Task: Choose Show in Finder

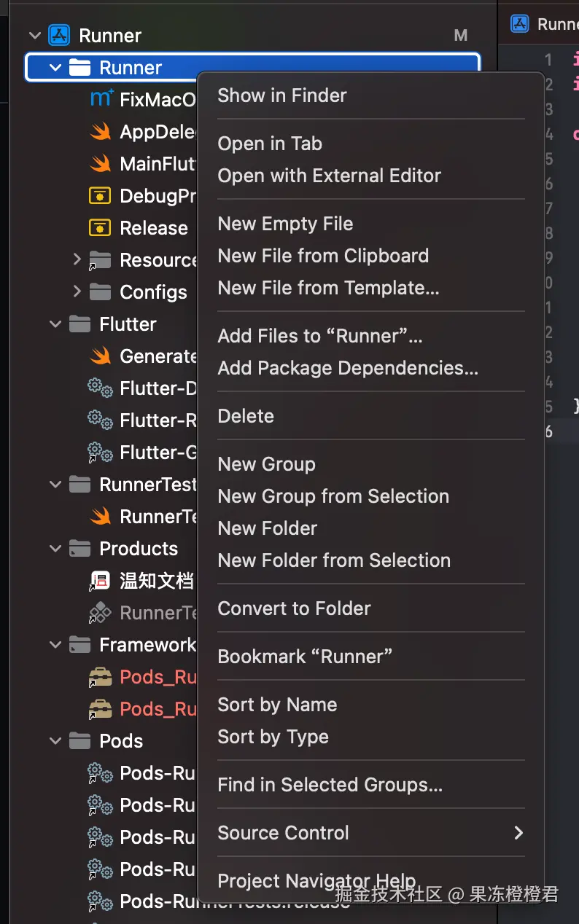Action: [x=282, y=95]
